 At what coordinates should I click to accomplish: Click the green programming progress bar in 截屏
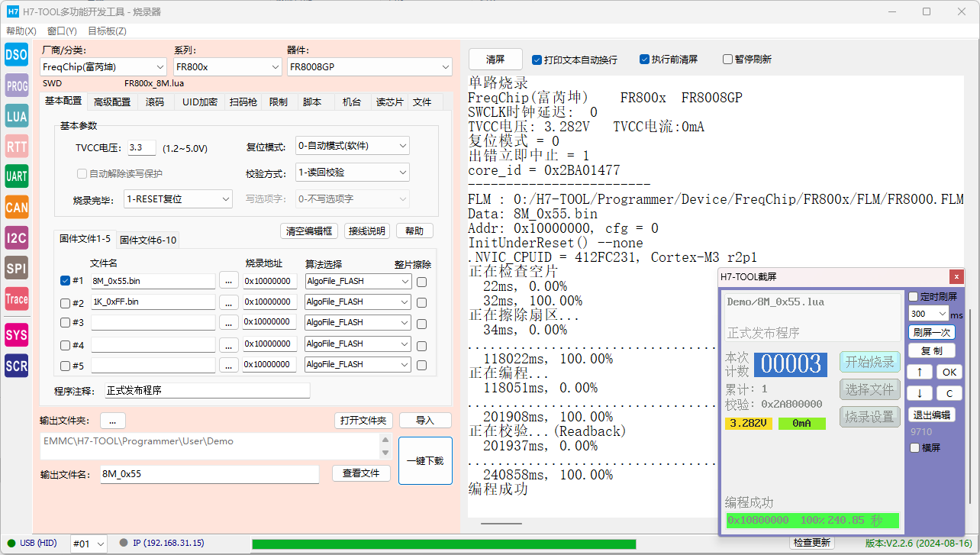coord(812,521)
